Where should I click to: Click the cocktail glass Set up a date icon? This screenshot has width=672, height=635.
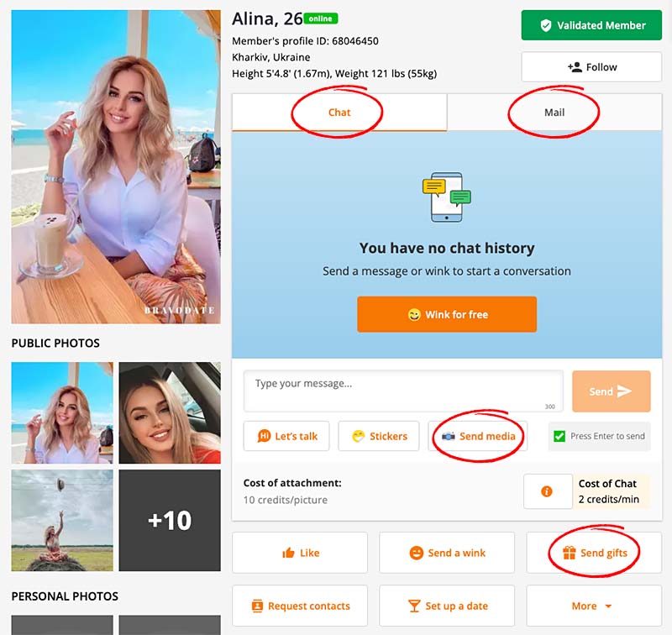pos(414,606)
